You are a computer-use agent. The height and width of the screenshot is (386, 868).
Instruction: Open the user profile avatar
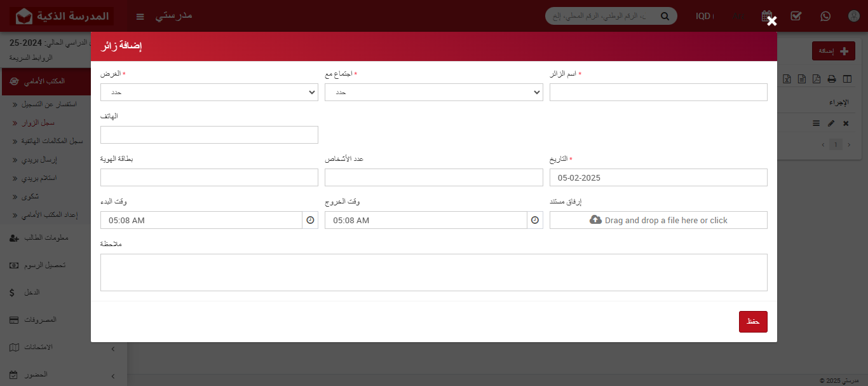click(x=853, y=16)
